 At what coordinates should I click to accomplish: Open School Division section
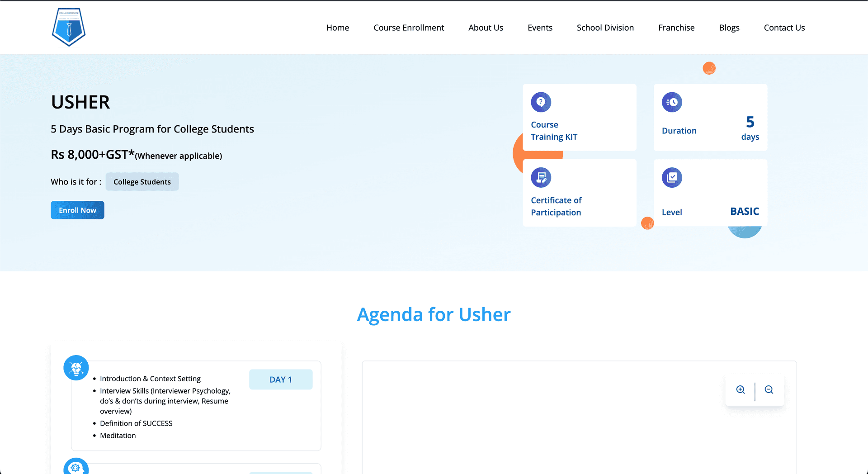[x=605, y=28]
